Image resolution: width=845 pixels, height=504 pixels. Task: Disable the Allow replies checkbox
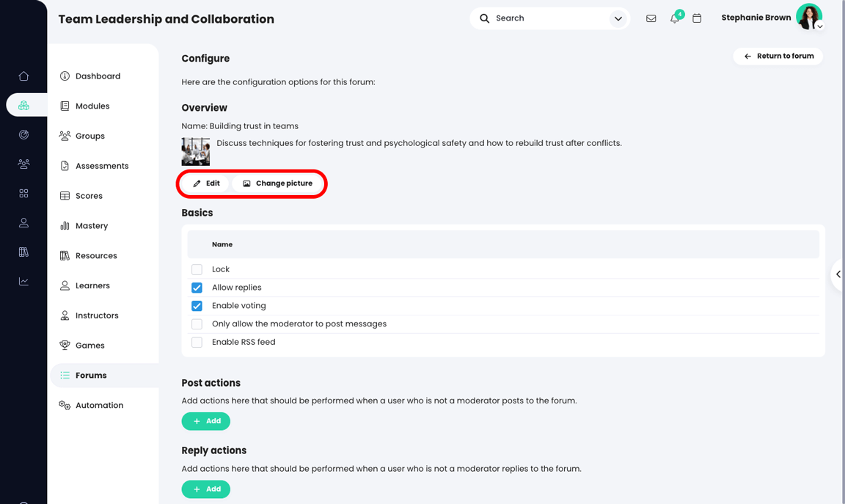[197, 288]
